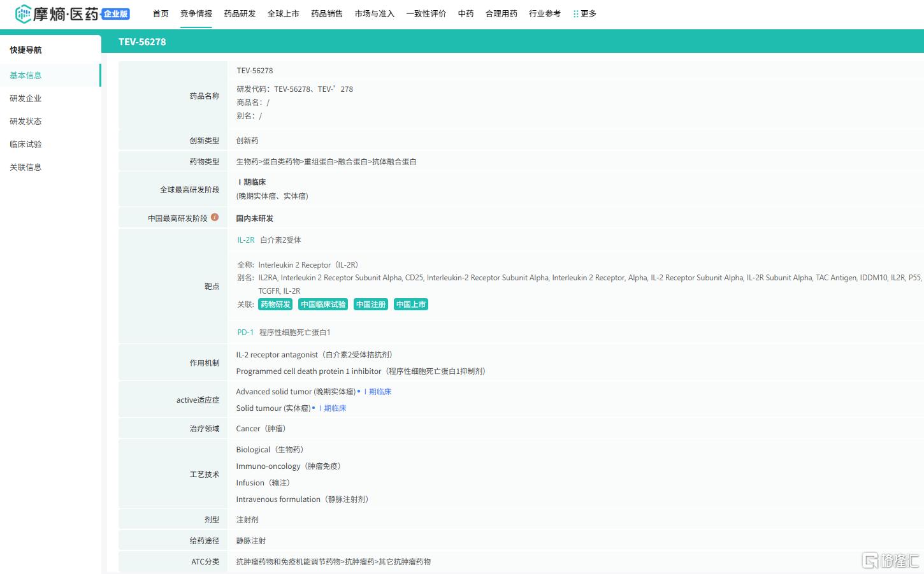Select 基本信息 in quick navigation

point(50,75)
